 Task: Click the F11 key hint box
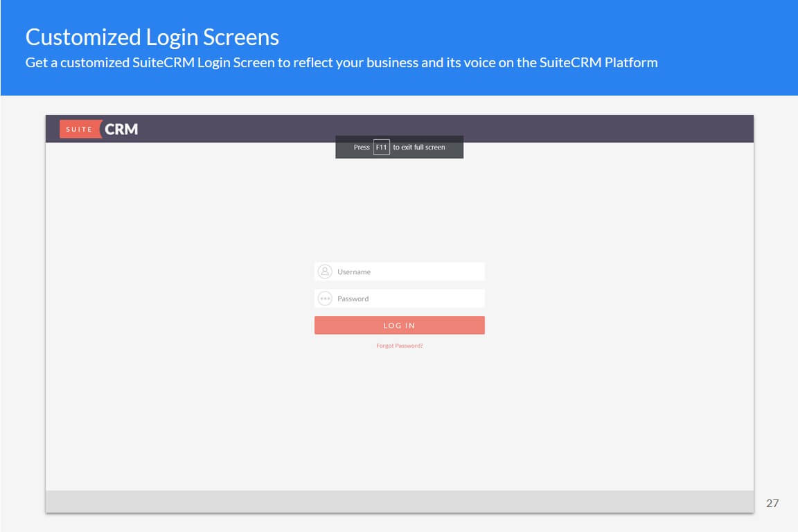click(381, 147)
